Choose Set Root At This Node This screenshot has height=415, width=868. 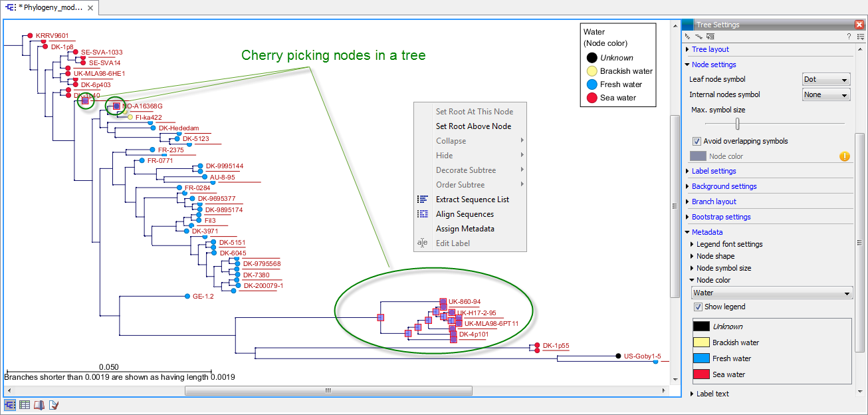473,111
